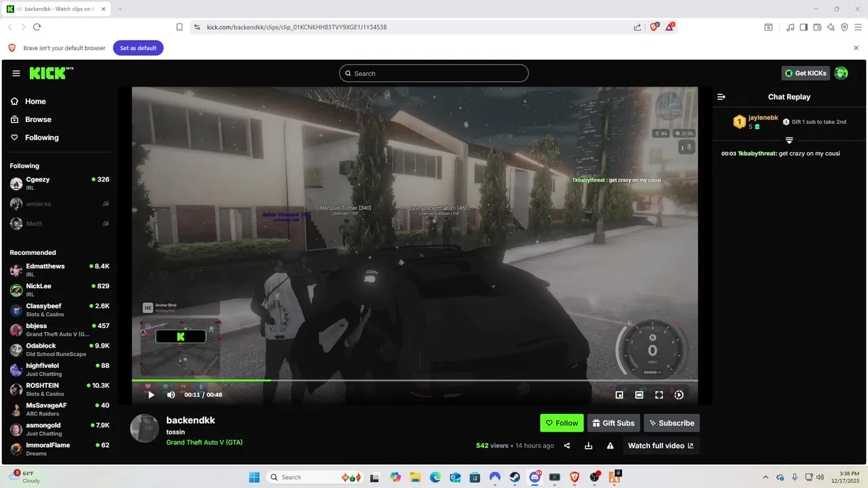Bookmark this page
868x488 pixels.
click(180, 27)
